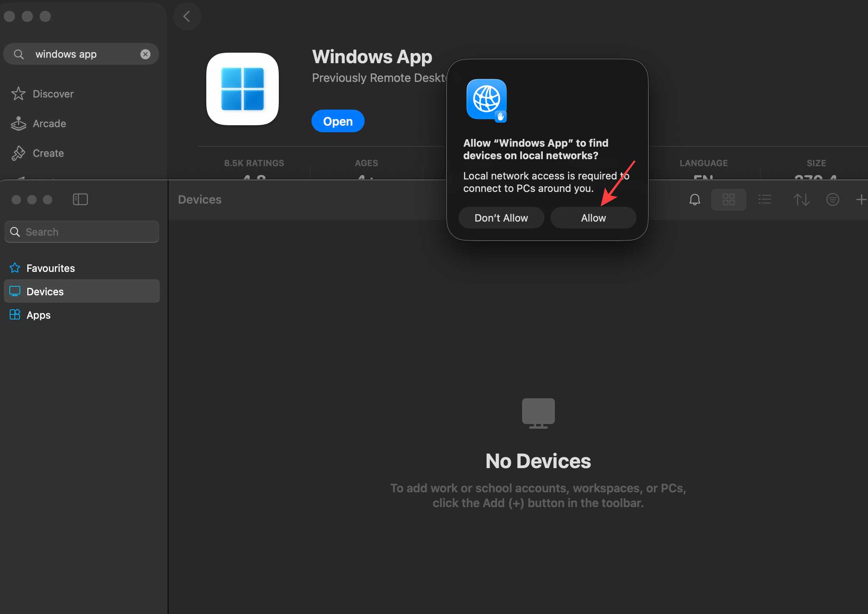Select Devices in Windows App sidebar
Screen dimensions: 868x614
82,291
